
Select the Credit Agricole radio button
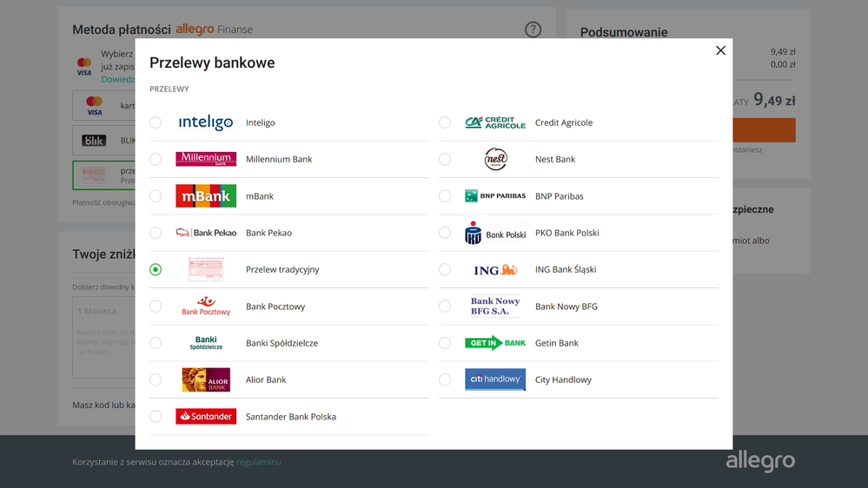click(445, 122)
